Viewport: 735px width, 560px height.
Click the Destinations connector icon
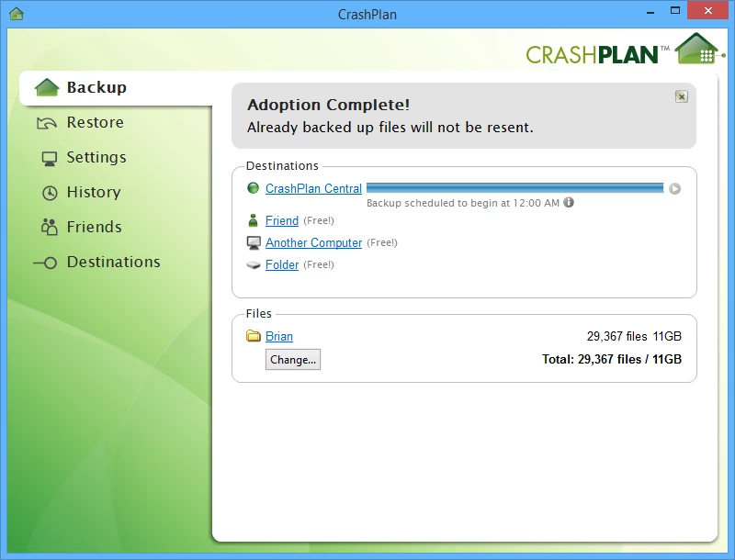click(x=45, y=263)
